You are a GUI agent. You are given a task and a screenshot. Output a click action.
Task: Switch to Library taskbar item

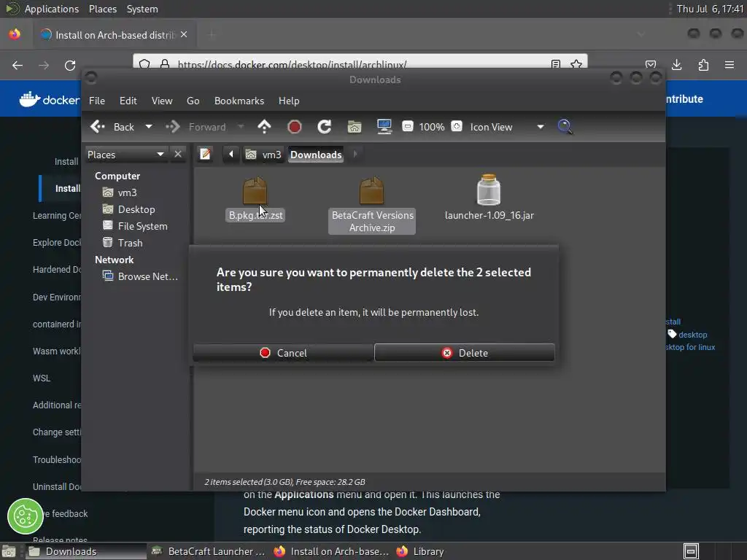[x=420, y=551]
